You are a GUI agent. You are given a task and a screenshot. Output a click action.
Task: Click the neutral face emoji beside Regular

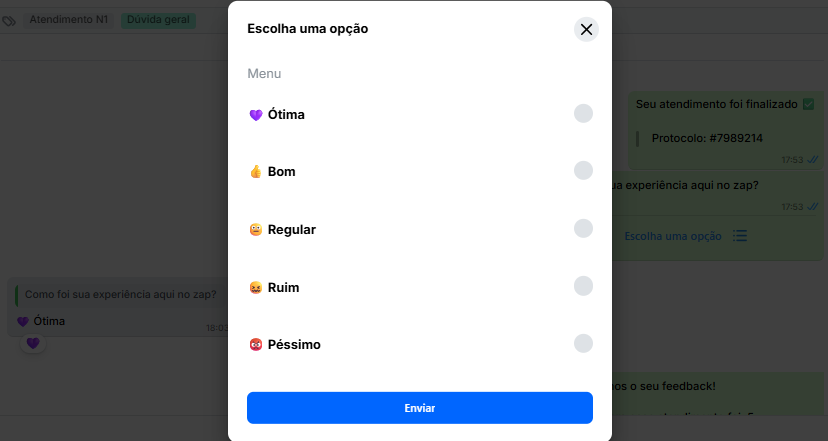(x=255, y=230)
